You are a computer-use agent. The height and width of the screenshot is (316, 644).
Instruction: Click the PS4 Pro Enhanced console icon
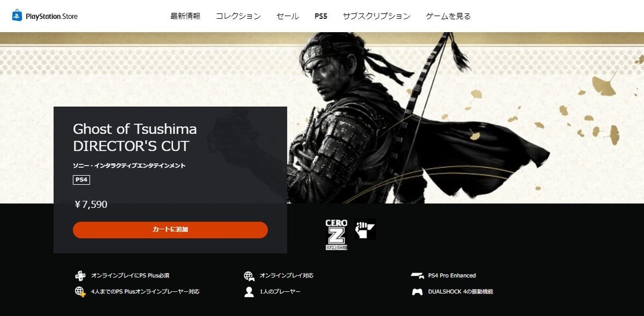click(x=418, y=276)
